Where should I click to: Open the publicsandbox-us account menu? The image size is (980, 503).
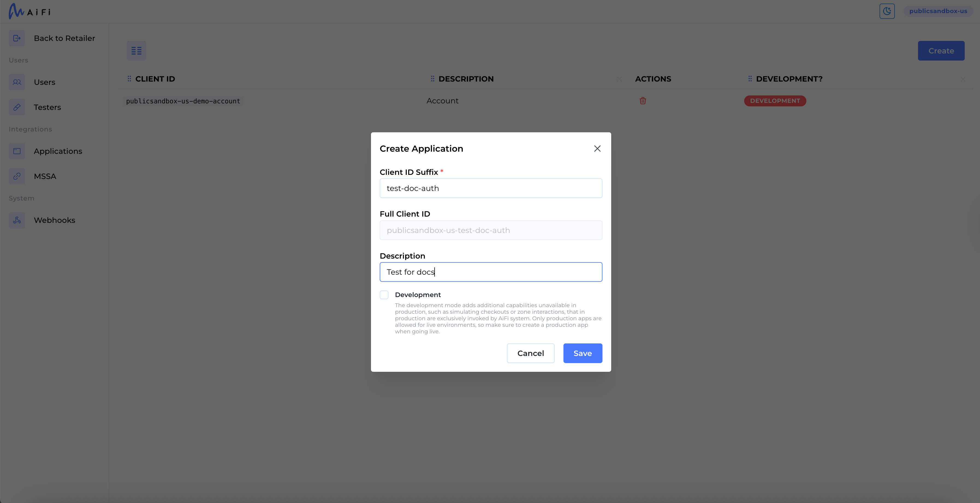(938, 11)
